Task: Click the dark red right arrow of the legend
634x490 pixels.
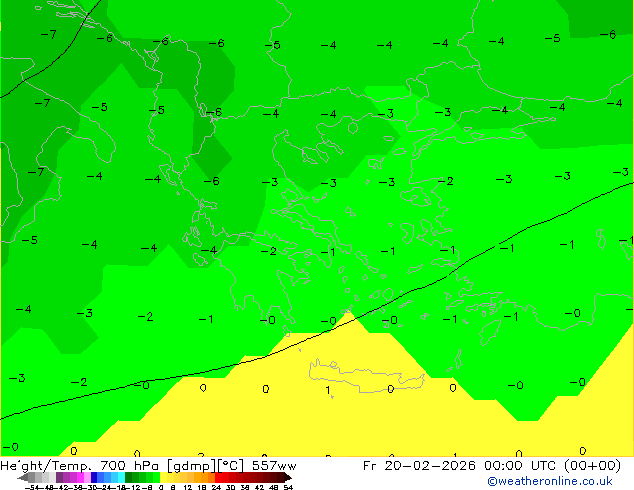Action: (288, 478)
